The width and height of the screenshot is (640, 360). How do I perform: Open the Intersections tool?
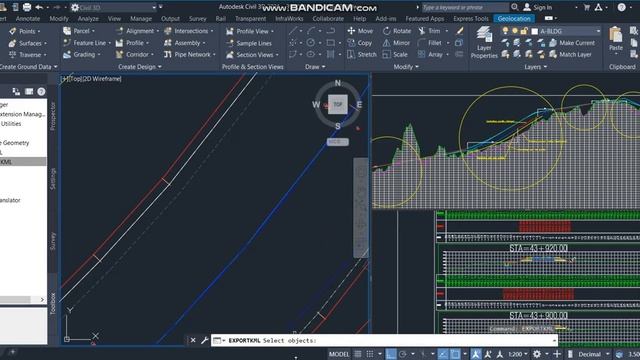[x=188, y=31]
